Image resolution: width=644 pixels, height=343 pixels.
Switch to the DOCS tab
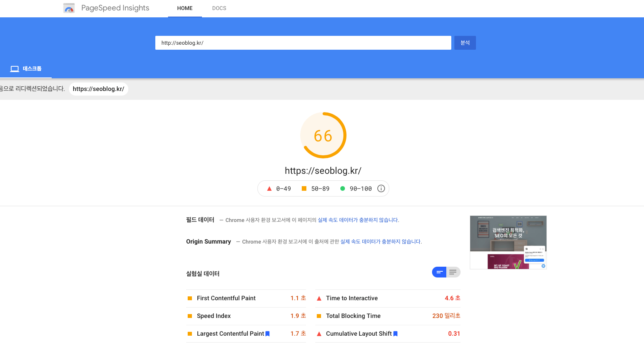[x=219, y=8]
